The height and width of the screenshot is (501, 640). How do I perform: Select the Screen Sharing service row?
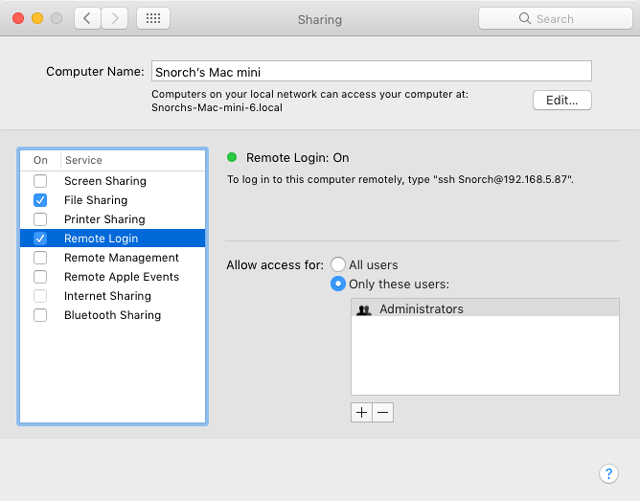coord(113,181)
